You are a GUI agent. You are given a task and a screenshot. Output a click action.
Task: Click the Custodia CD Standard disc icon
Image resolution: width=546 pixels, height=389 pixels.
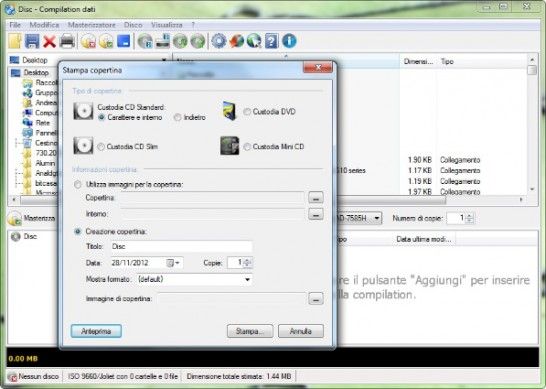coord(83,111)
